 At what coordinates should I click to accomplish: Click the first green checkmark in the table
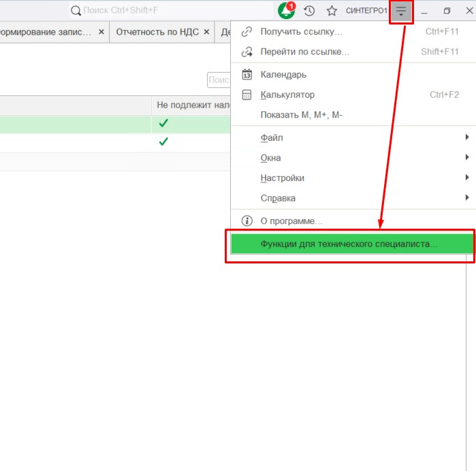[163, 124]
